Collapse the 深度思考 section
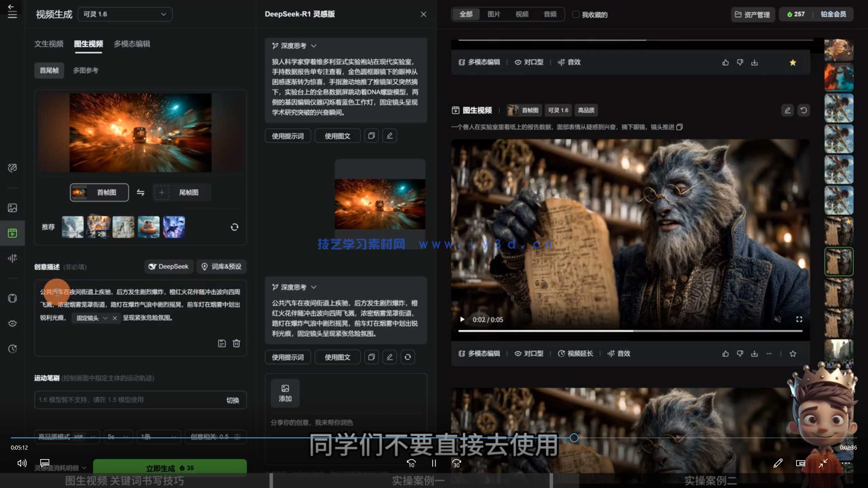The image size is (868, 488). click(313, 46)
